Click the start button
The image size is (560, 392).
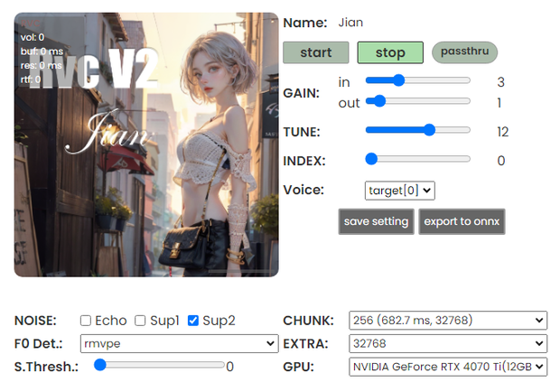point(316,52)
